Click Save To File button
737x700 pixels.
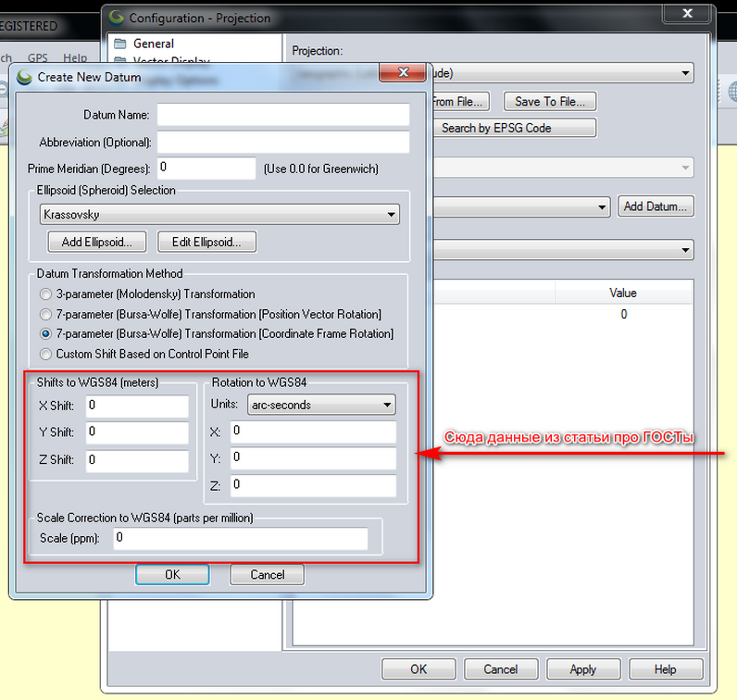550,102
